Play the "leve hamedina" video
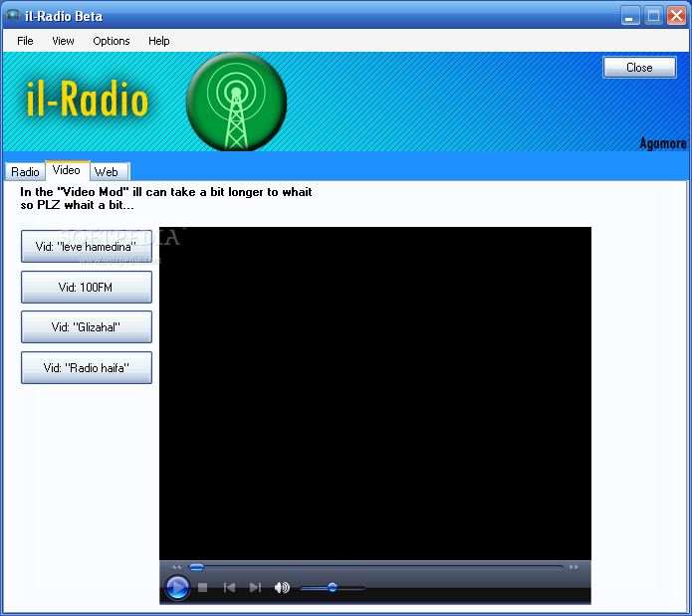The width and height of the screenshot is (692, 616). [x=87, y=247]
